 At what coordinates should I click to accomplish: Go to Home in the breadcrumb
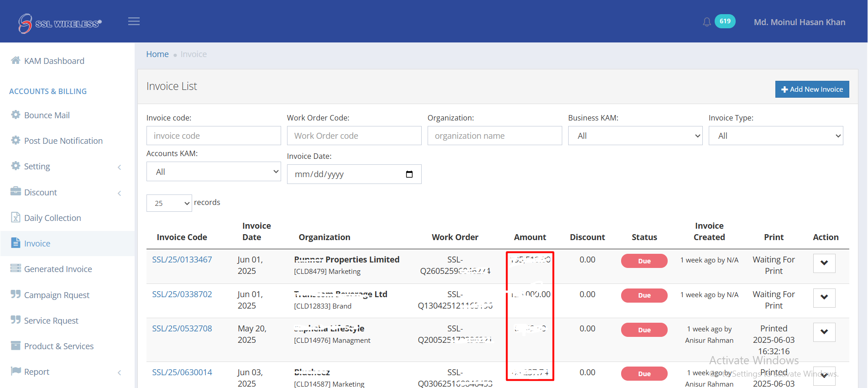(157, 54)
